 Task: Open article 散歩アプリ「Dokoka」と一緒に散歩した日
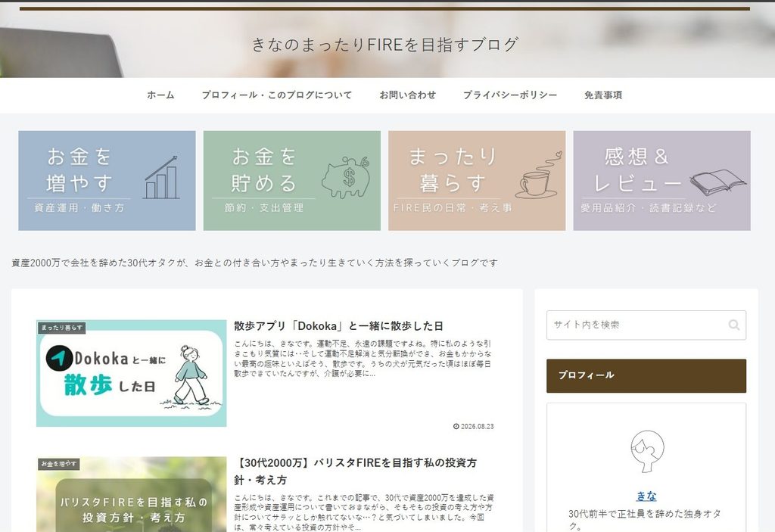(338, 326)
